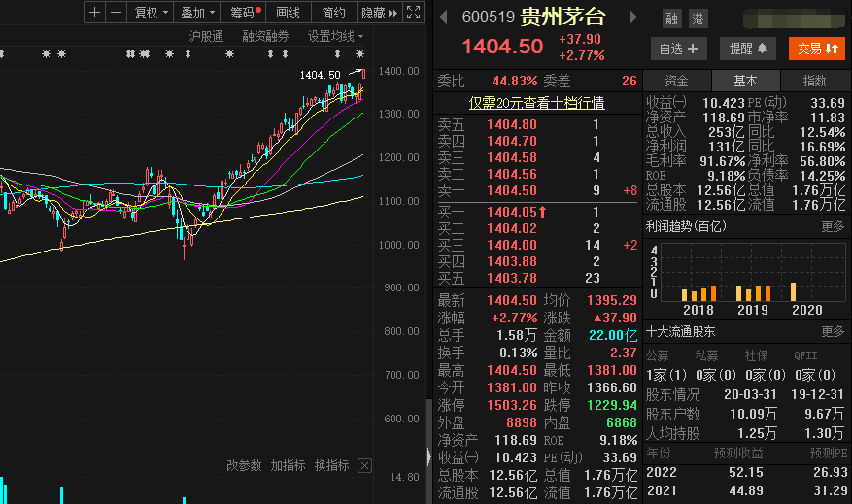Viewport: 852px width, 504px height.
Task: Select the 公募 shareholder category
Action: coord(658,355)
